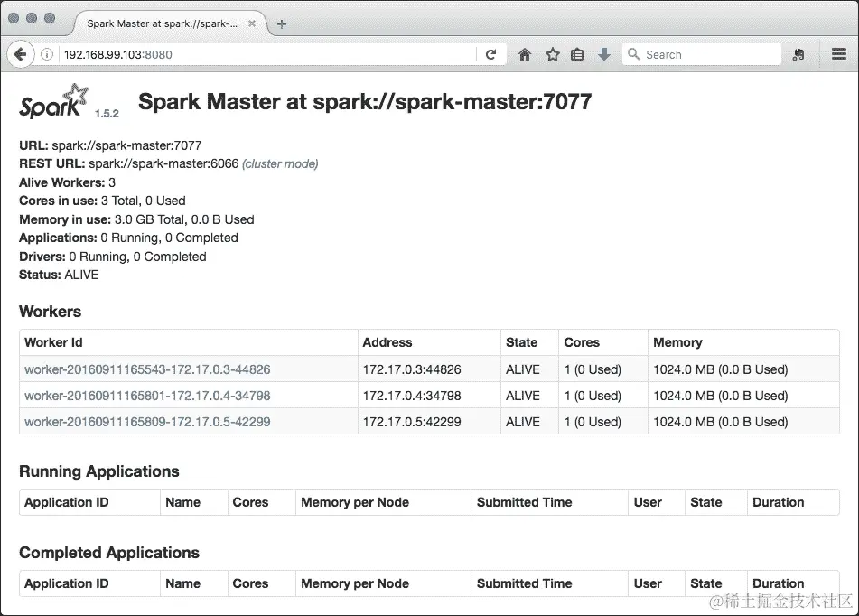Open a new browser tab with the plus button

pyautogui.click(x=281, y=25)
